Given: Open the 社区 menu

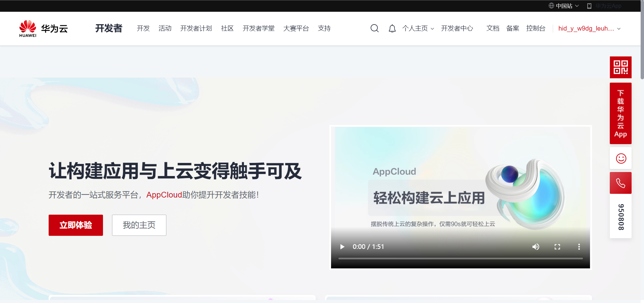Looking at the screenshot, I should click(x=227, y=29).
